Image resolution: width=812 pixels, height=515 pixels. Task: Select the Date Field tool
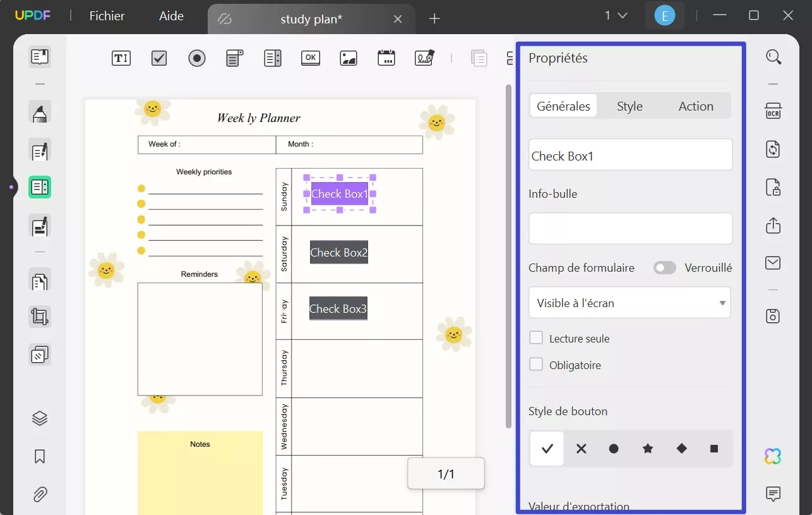(x=386, y=58)
